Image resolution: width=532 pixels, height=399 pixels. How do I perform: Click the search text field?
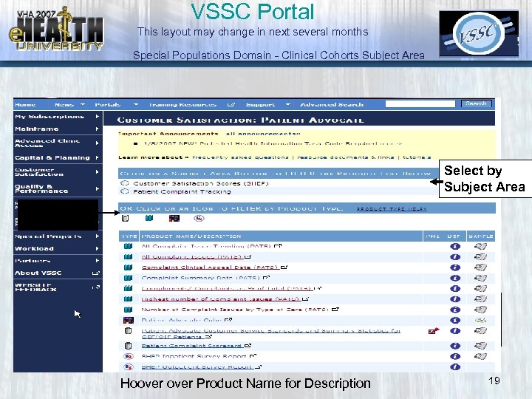click(420, 104)
